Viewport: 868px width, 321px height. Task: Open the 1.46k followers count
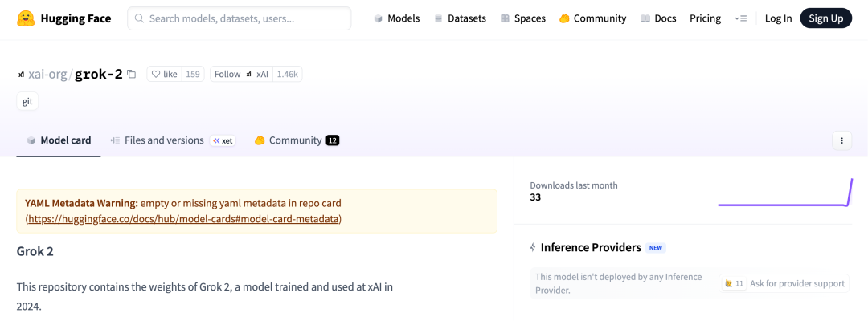coord(287,74)
